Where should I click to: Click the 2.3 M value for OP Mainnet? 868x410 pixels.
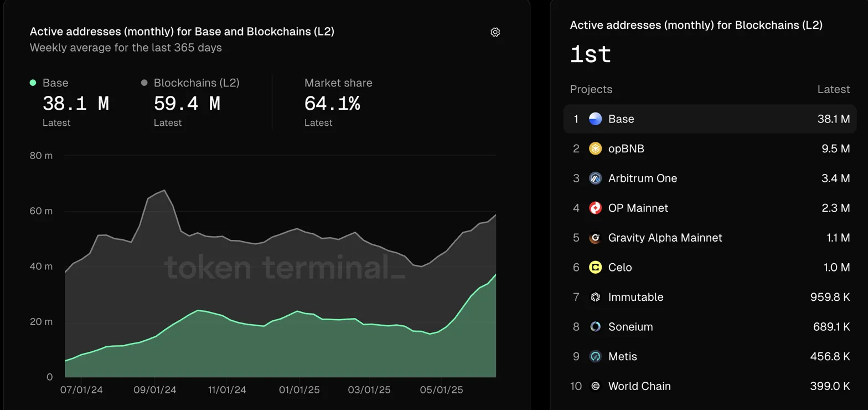point(836,208)
